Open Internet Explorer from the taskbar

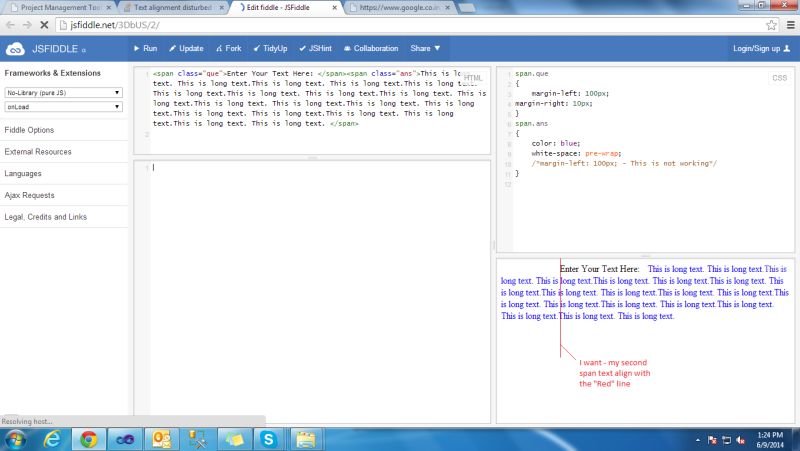pyautogui.click(x=52, y=439)
